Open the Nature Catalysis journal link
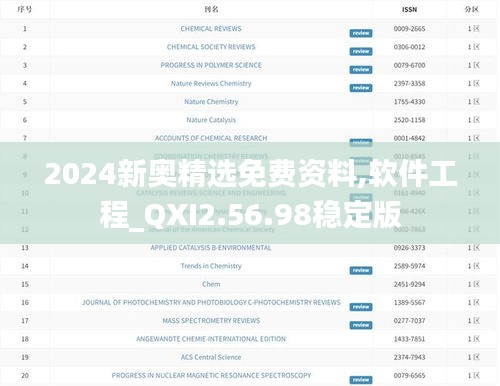The width and height of the screenshot is (500, 386). click(211, 120)
